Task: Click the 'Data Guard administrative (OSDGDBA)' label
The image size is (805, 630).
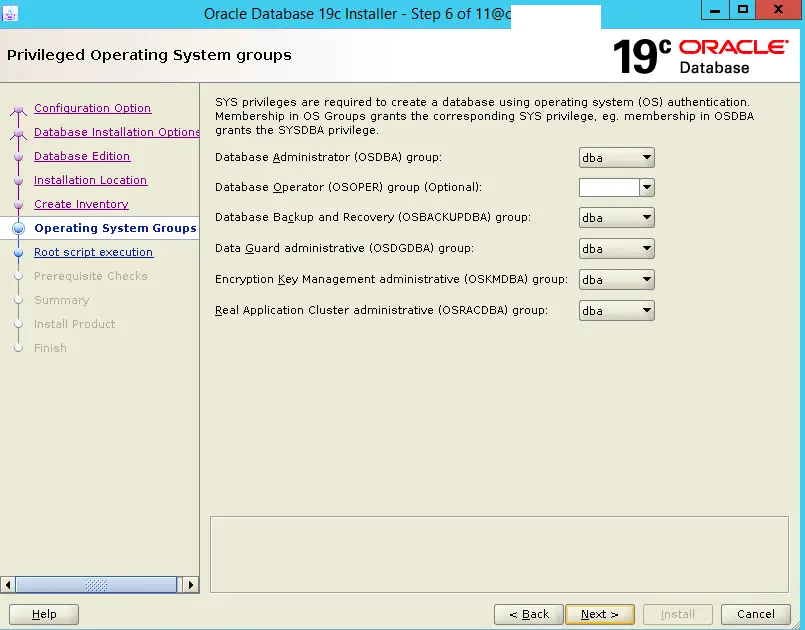Action: (x=344, y=248)
